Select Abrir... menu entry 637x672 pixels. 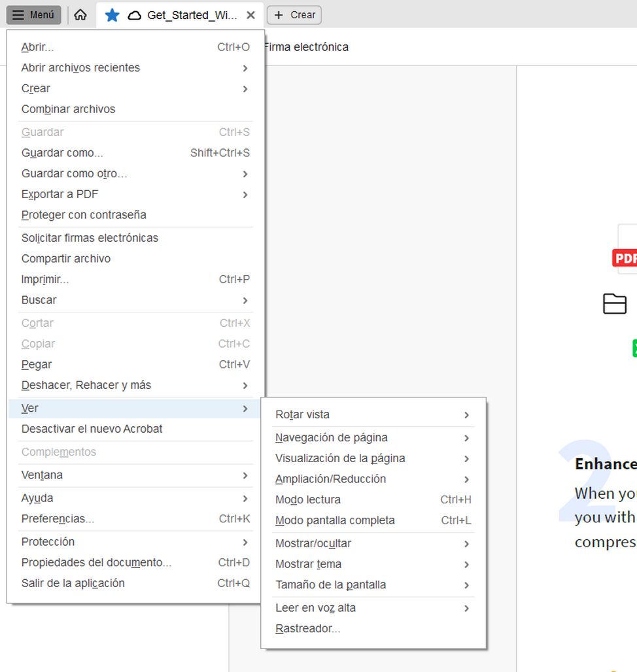(x=135, y=46)
